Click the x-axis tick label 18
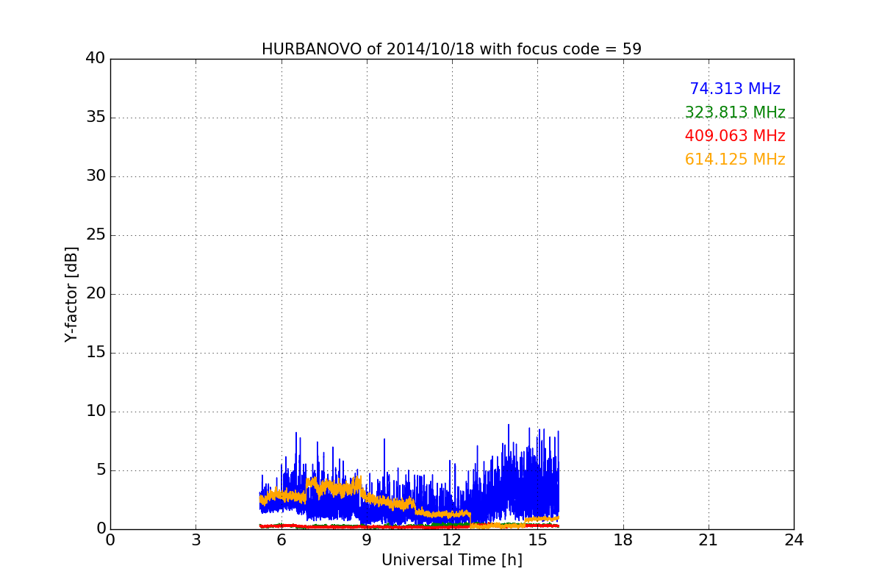The image size is (882, 588). pyautogui.click(x=623, y=539)
